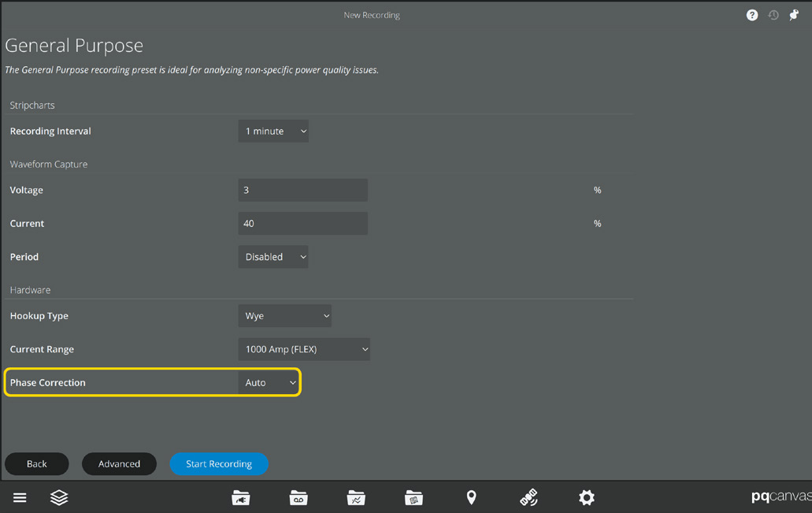Open the hamburger menu
812x513 pixels.
pyautogui.click(x=20, y=497)
